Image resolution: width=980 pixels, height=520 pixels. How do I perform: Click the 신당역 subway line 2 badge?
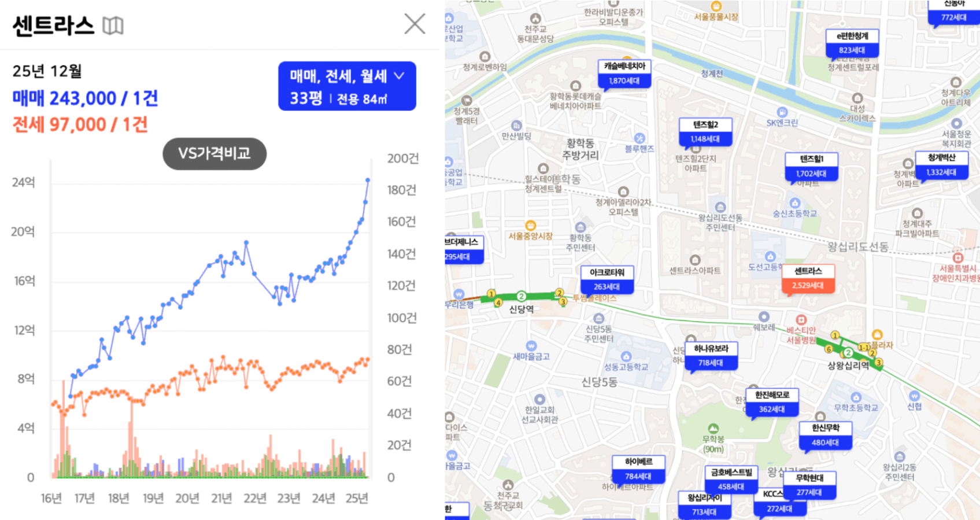tap(522, 296)
